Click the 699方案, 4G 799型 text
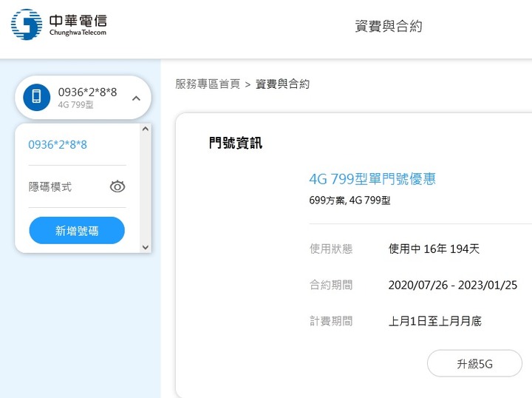 [x=349, y=200]
